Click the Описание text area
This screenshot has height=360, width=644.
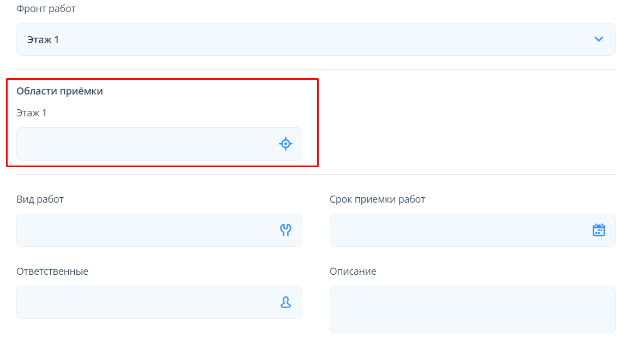(x=472, y=309)
